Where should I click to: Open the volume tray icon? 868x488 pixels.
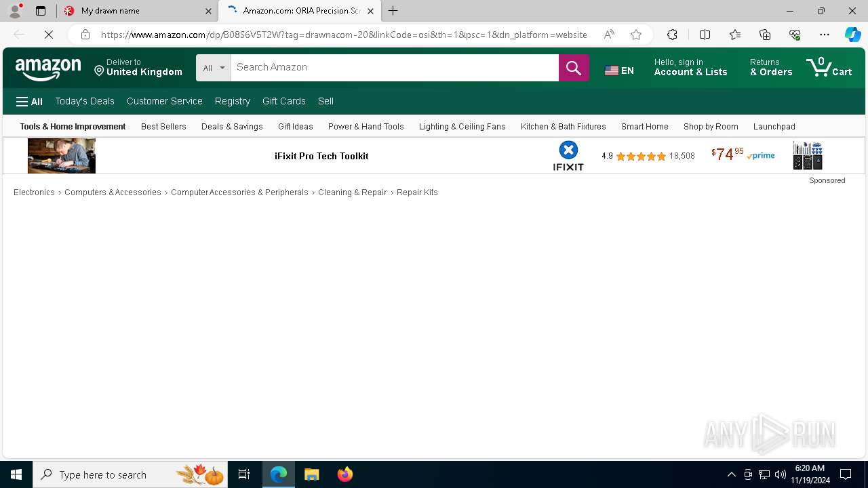pos(780,474)
